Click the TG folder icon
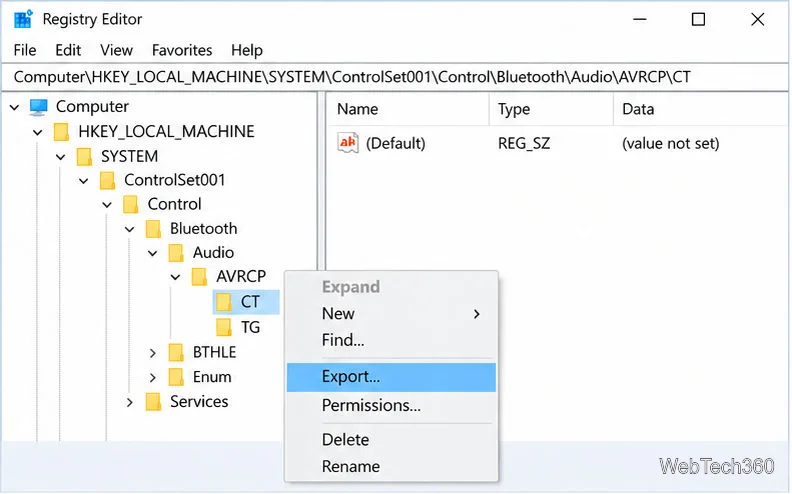This screenshot has width=792, height=494. tap(223, 327)
